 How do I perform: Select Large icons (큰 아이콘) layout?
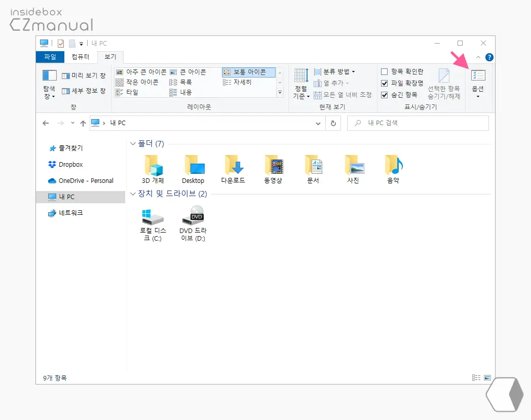pos(188,72)
